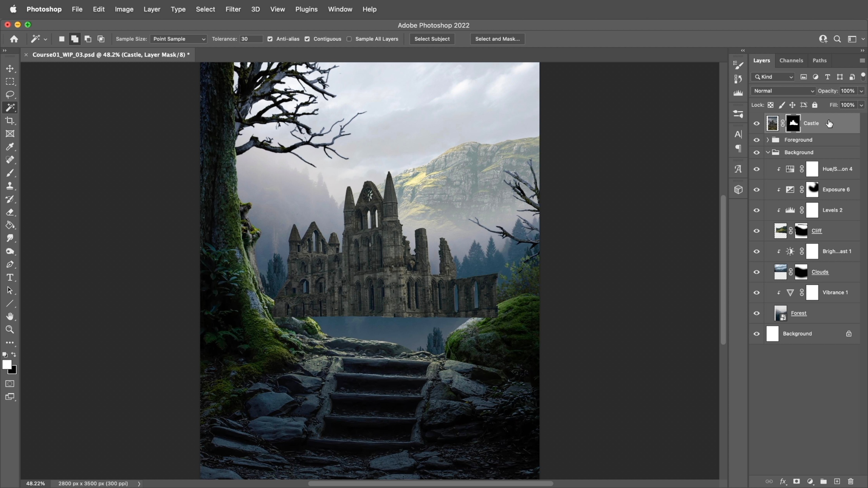Click the add layer mask icon
This screenshot has width=868, height=488.
[x=796, y=482]
